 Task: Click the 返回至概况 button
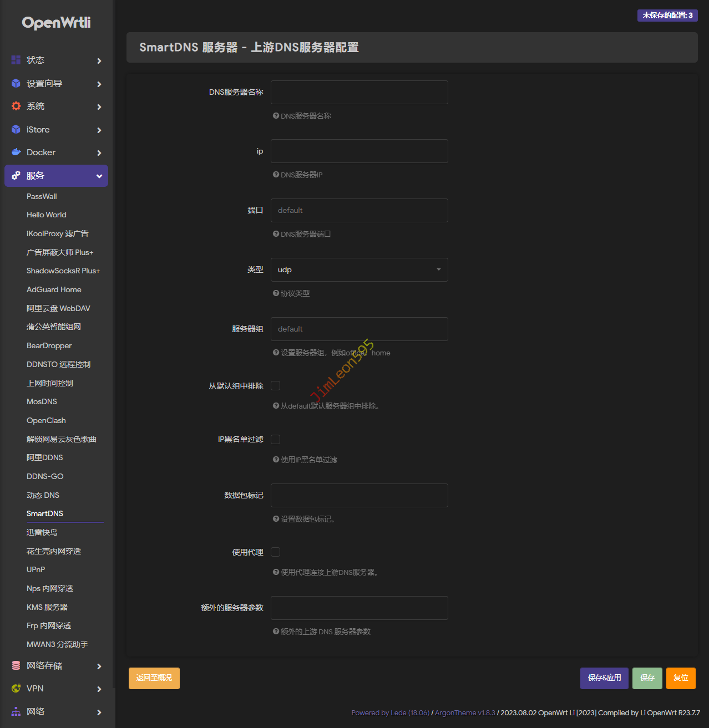[154, 678]
